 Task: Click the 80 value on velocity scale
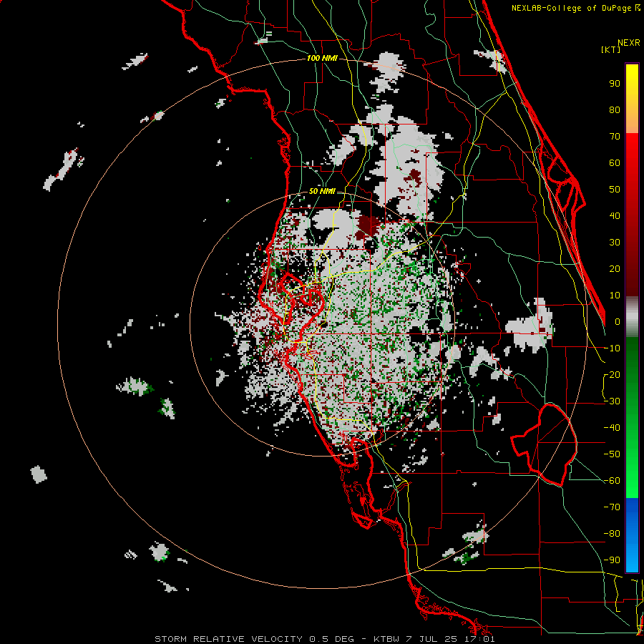coord(615,110)
